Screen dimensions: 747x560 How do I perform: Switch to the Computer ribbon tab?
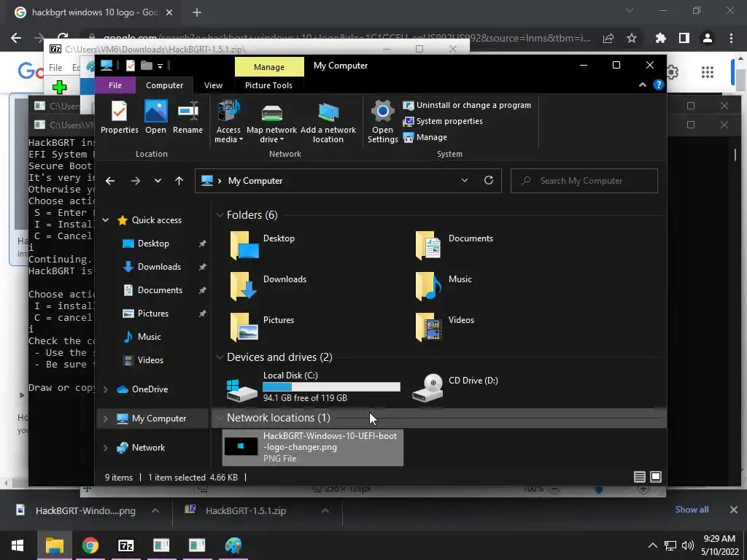pos(164,85)
